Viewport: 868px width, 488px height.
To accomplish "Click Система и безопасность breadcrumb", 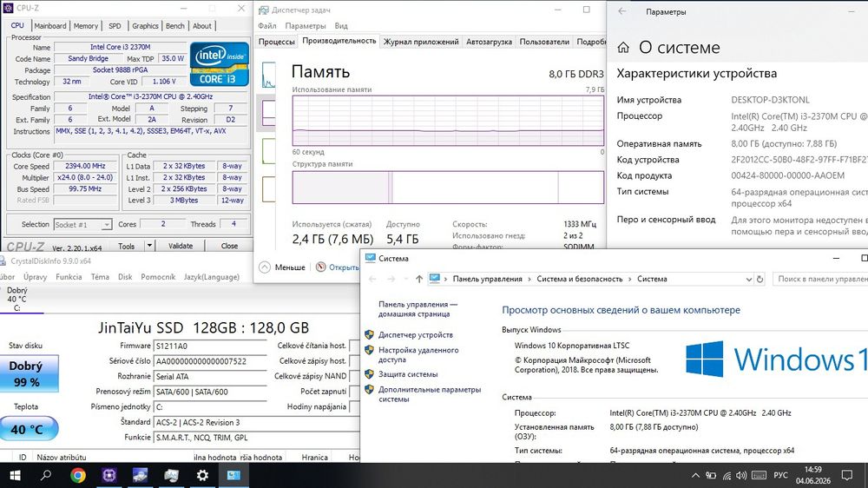I will (580, 279).
